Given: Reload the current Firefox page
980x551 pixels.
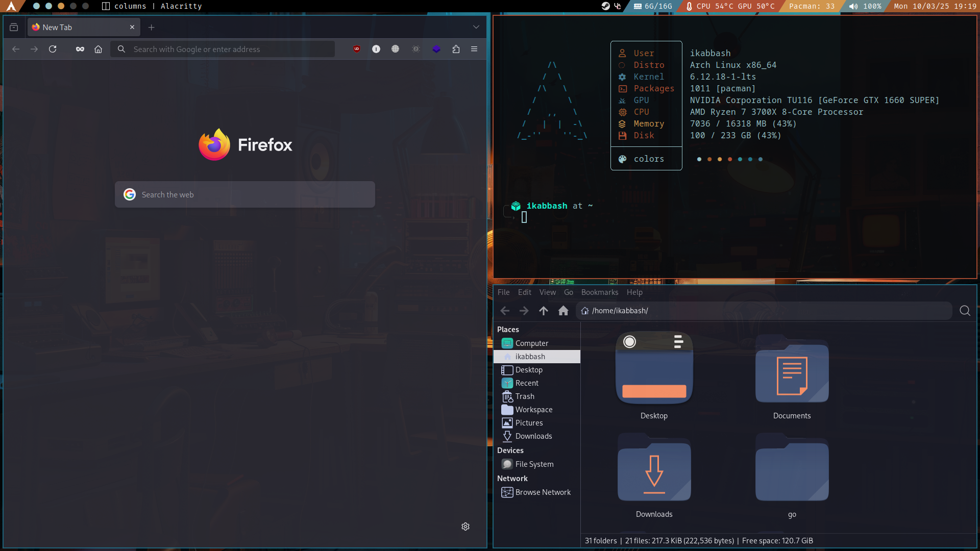Looking at the screenshot, I should point(53,49).
